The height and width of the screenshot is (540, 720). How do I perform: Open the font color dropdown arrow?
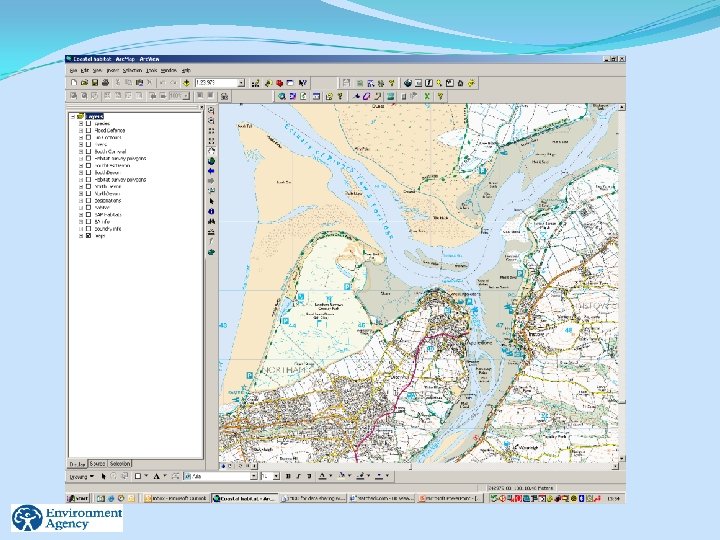331,476
